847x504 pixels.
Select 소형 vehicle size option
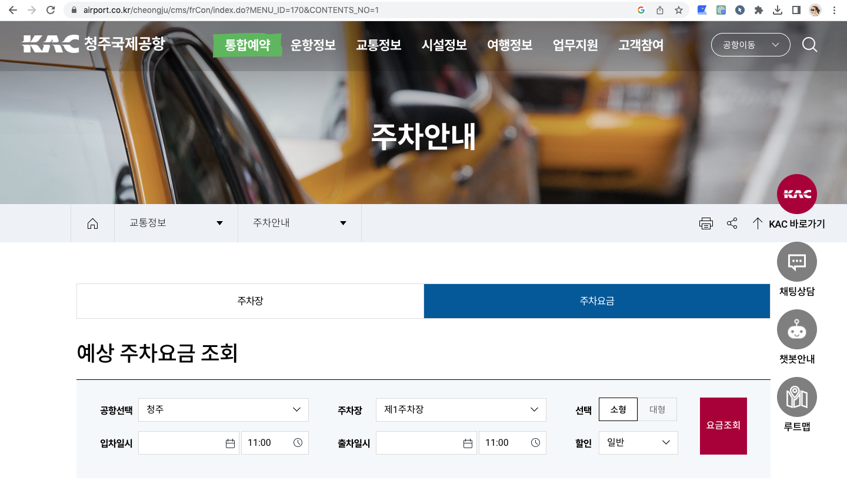618,410
